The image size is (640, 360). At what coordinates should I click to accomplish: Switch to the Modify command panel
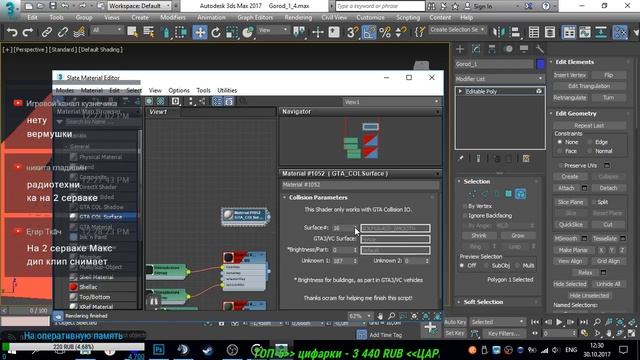click(476, 49)
